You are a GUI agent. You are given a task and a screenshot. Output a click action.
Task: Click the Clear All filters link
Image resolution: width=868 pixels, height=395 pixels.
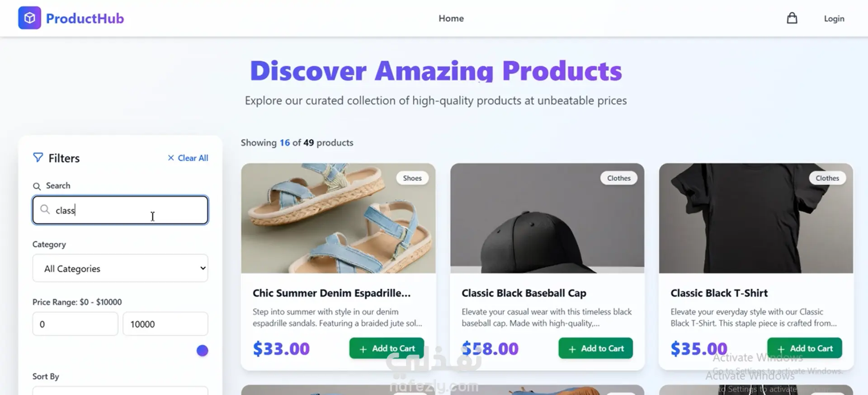pos(188,158)
